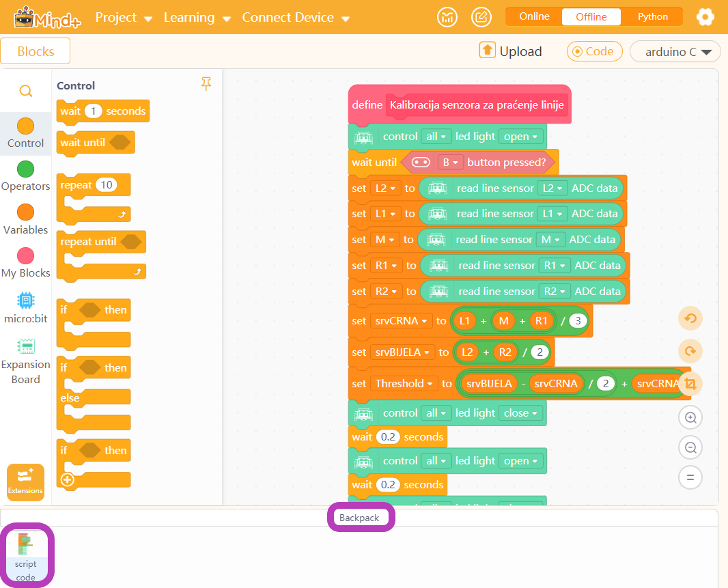Image resolution: width=728 pixels, height=588 pixels.
Task: Click the Upload button
Action: click(511, 51)
